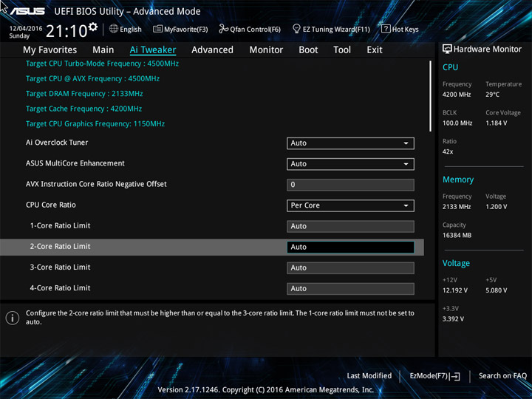Image resolution: width=532 pixels, height=399 pixels.
Task: Show Hot Keys list
Action: pos(400,29)
